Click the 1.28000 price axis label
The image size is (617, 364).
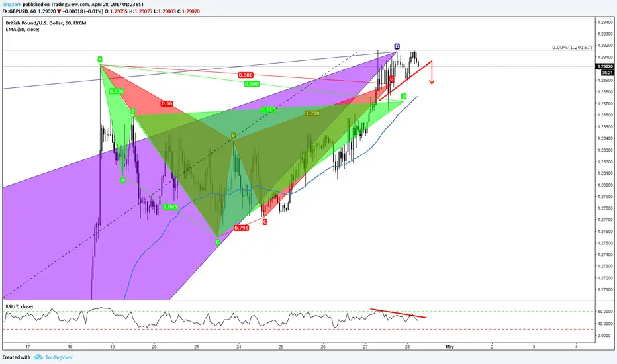[x=605, y=185]
